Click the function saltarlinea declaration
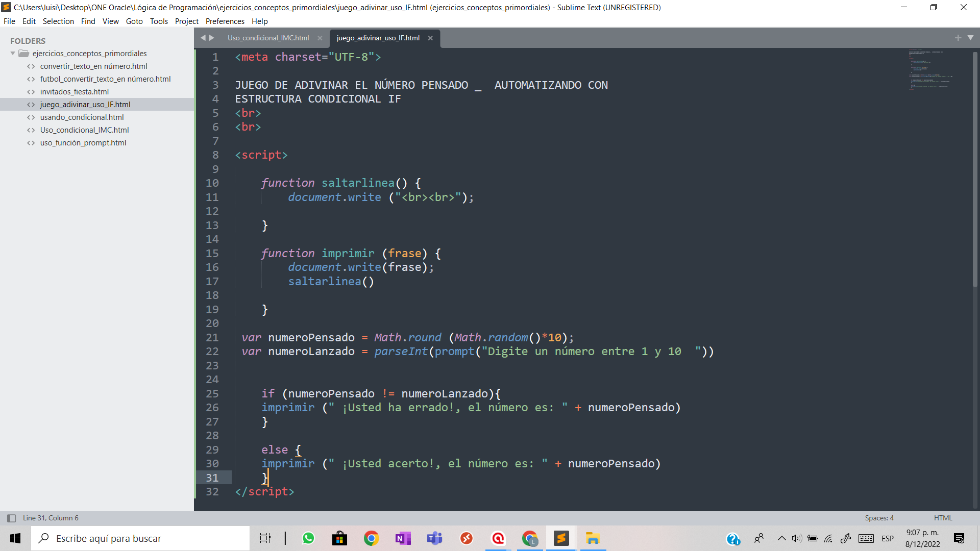Viewport: 980px width, 551px height. pyautogui.click(x=341, y=183)
